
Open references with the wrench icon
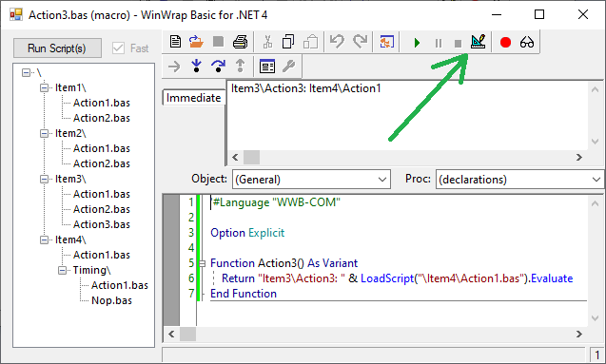[x=288, y=67]
